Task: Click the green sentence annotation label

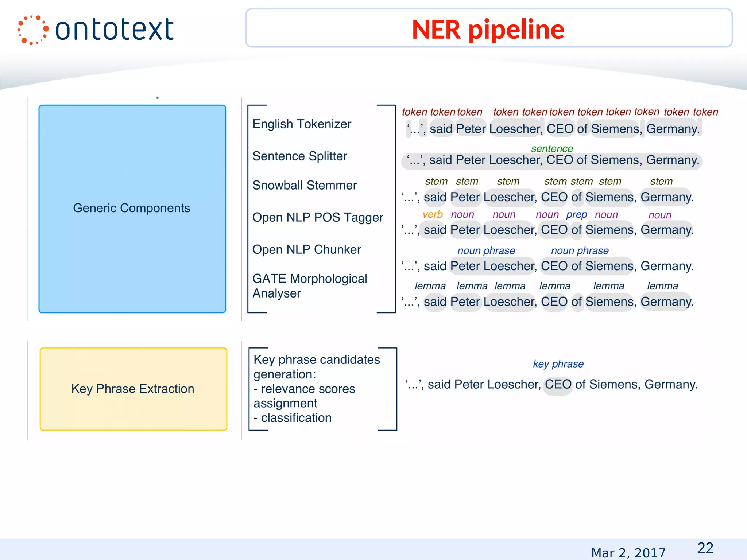Action: pyautogui.click(x=551, y=149)
